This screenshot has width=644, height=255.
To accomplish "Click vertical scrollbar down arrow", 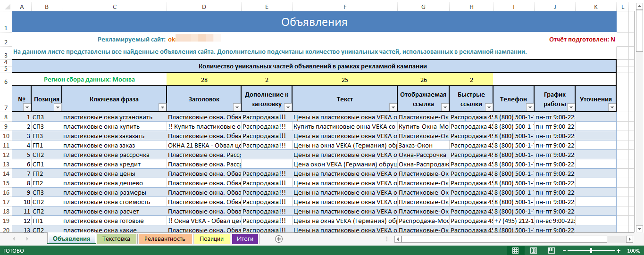I will click(x=640, y=229).
